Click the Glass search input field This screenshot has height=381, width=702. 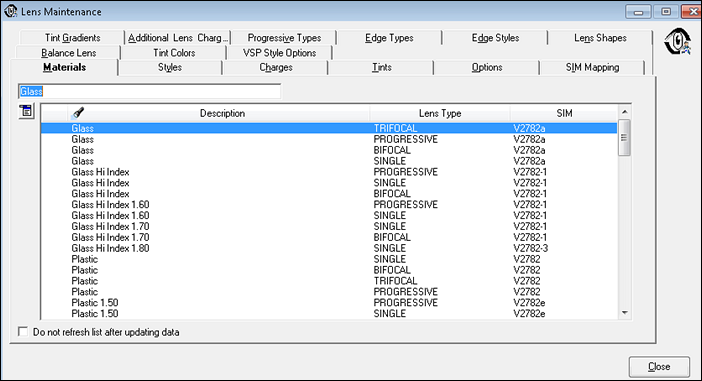click(x=150, y=91)
